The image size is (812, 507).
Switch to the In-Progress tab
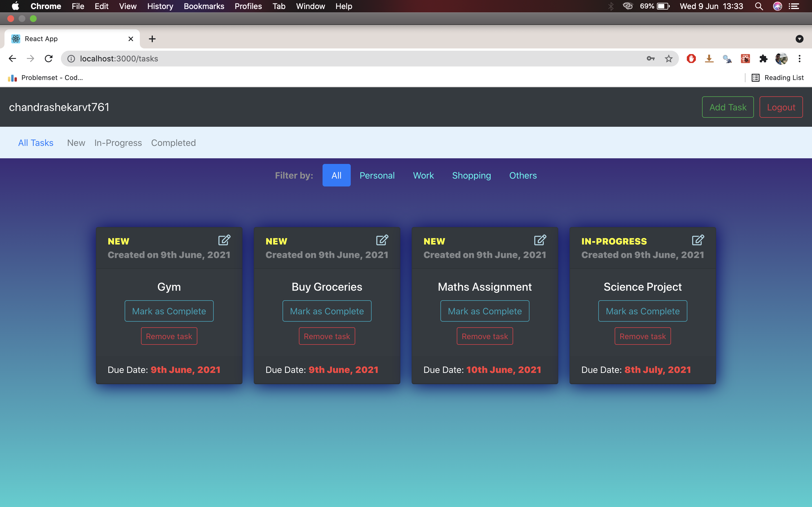pyautogui.click(x=118, y=143)
